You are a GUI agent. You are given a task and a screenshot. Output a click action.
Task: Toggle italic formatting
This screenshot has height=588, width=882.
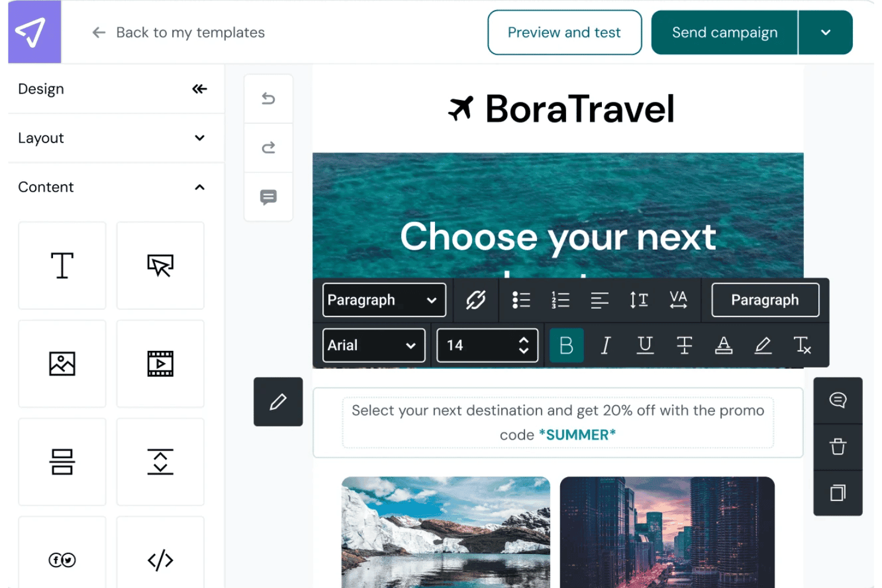point(605,346)
